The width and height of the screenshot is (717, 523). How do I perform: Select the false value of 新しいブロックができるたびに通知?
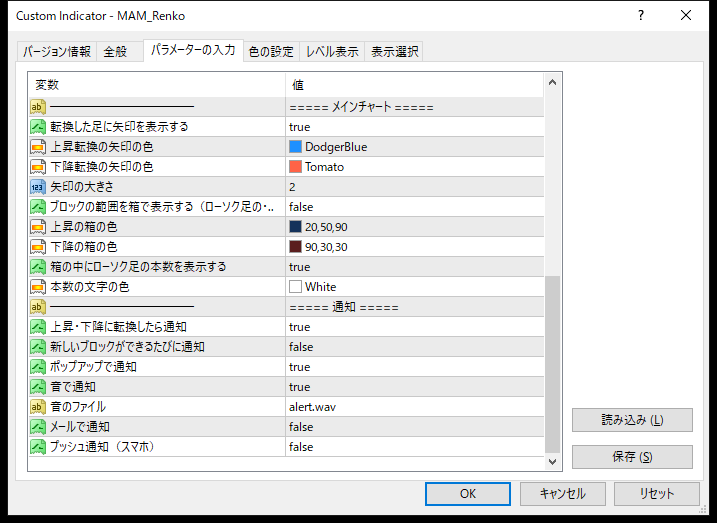coord(301,347)
